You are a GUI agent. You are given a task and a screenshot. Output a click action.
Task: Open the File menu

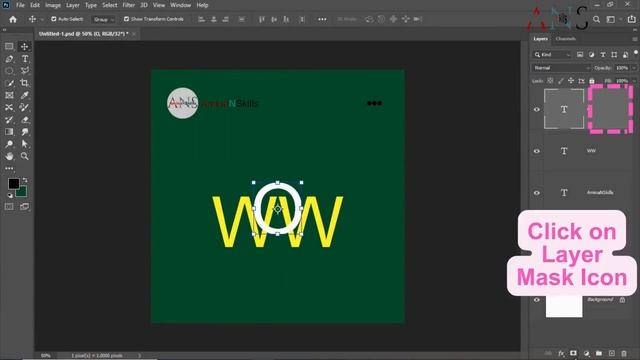20,5
